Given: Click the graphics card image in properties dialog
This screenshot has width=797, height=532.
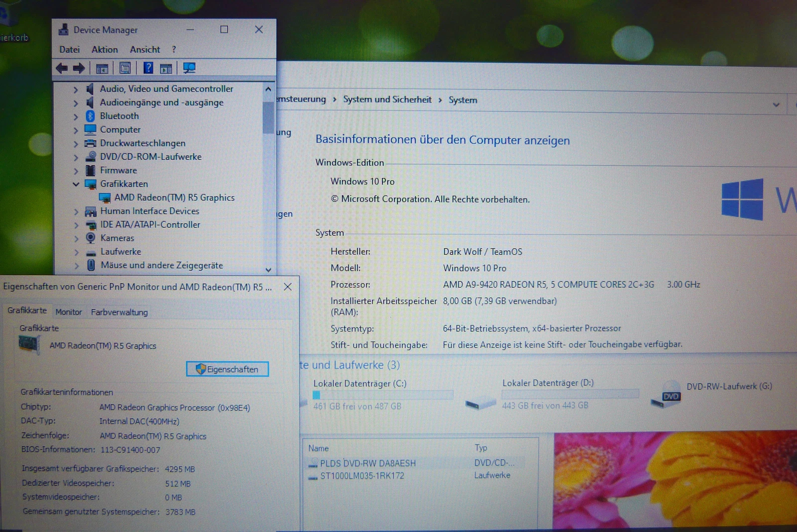Looking at the screenshot, I should pyautogui.click(x=29, y=344).
